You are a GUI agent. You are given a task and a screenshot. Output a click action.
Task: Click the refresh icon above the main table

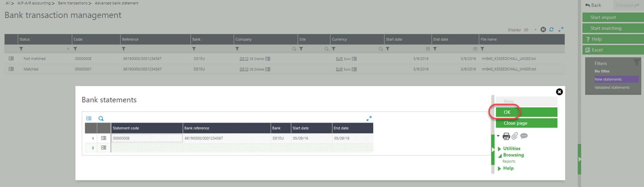(x=551, y=29)
